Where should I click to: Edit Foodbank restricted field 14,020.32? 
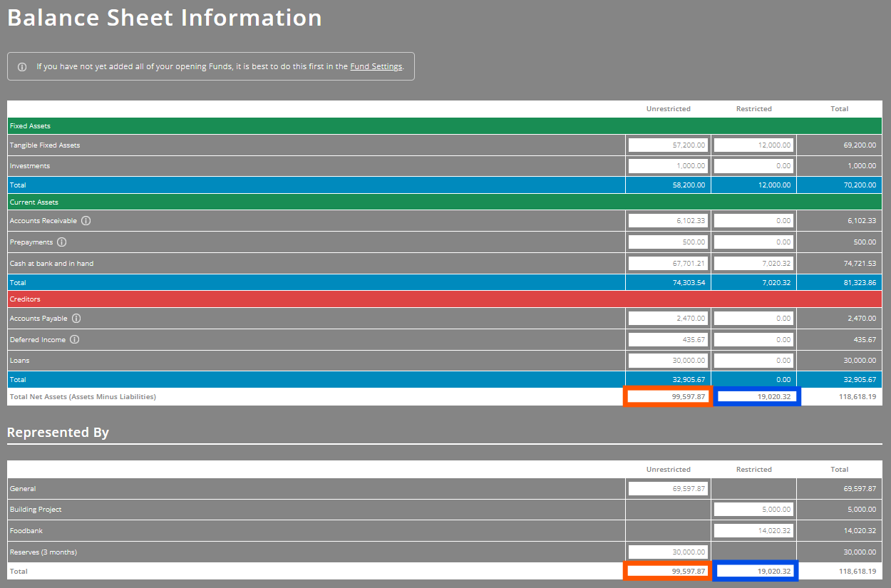coord(753,531)
